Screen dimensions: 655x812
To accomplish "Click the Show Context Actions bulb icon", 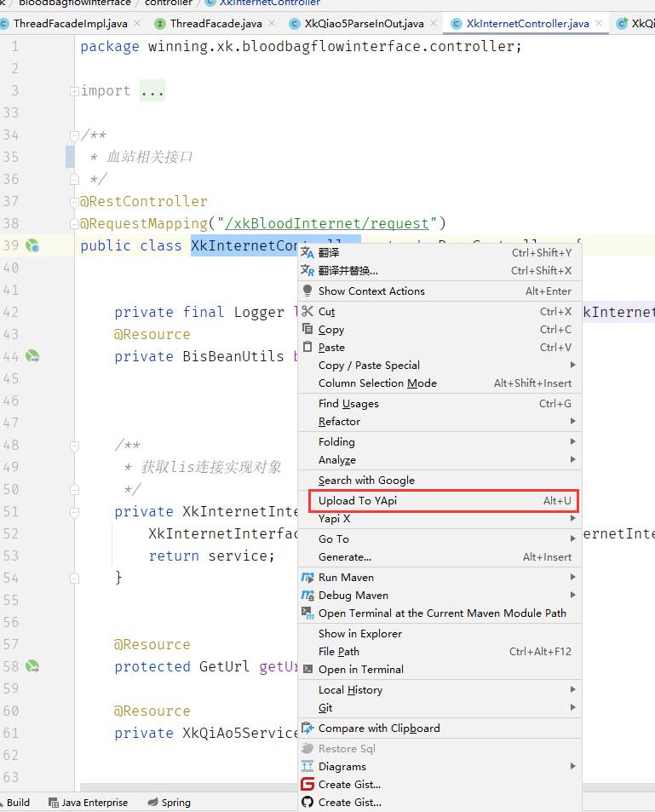I will point(307,291).
